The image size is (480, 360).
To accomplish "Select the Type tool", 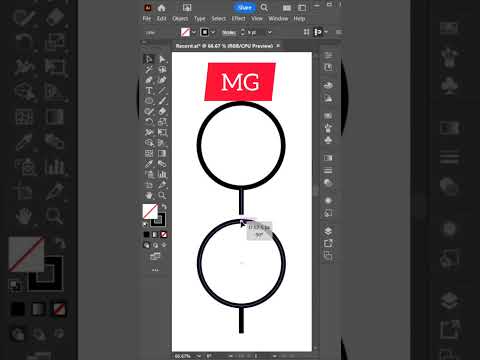I will (149, 91).
